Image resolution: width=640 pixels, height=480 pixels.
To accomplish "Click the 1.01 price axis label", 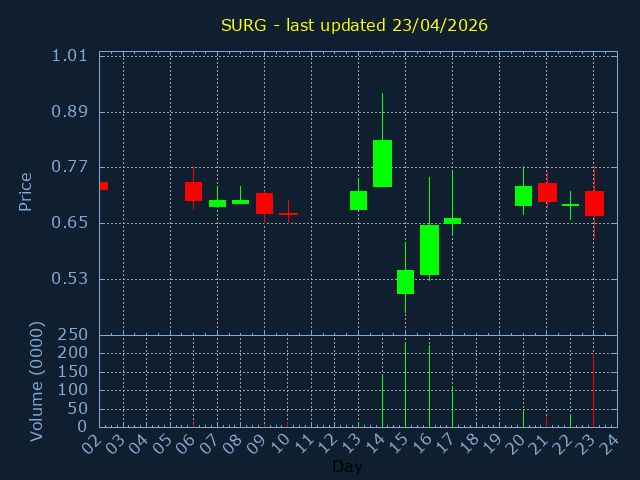I will (69, 56).
